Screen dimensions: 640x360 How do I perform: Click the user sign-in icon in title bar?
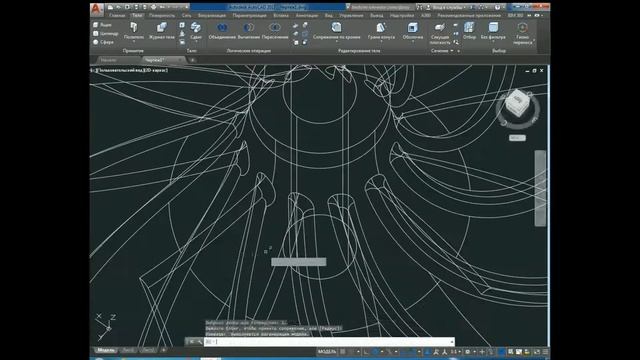(428, 7)
